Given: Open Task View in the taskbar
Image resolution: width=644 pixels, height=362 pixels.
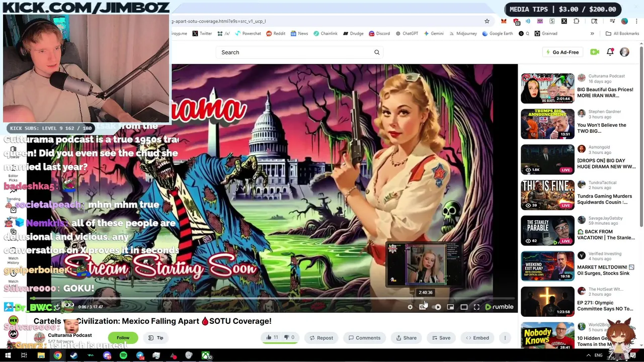Looking at the screenshot, I should (24, 356).
